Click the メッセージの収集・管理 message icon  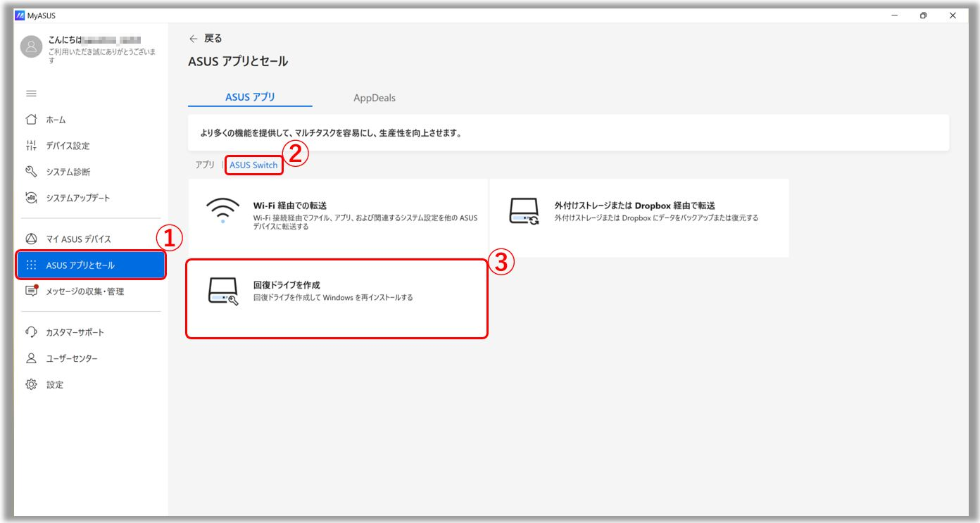[x=31, y=291]
